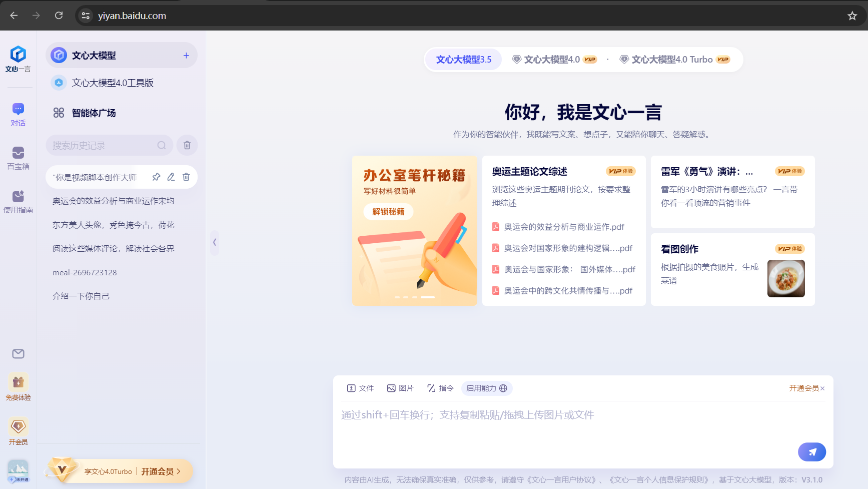Select 文心大模型3.5 tab
Viewport: 868px width, 489px height.
coord(464,60)
